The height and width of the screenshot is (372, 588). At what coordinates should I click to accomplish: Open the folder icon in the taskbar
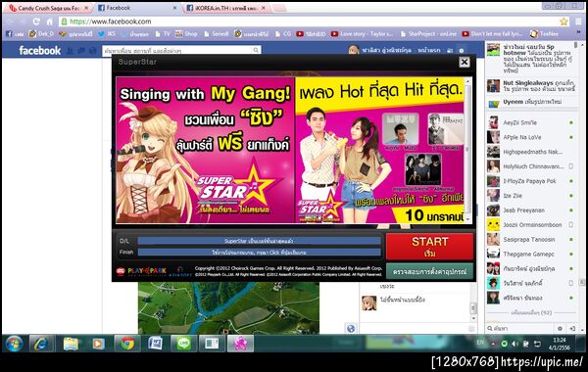[x=71, y=344]
